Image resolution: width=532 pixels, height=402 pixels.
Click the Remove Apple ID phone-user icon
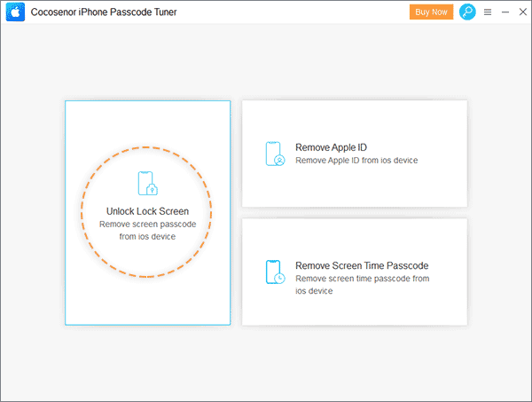(275, 154)
